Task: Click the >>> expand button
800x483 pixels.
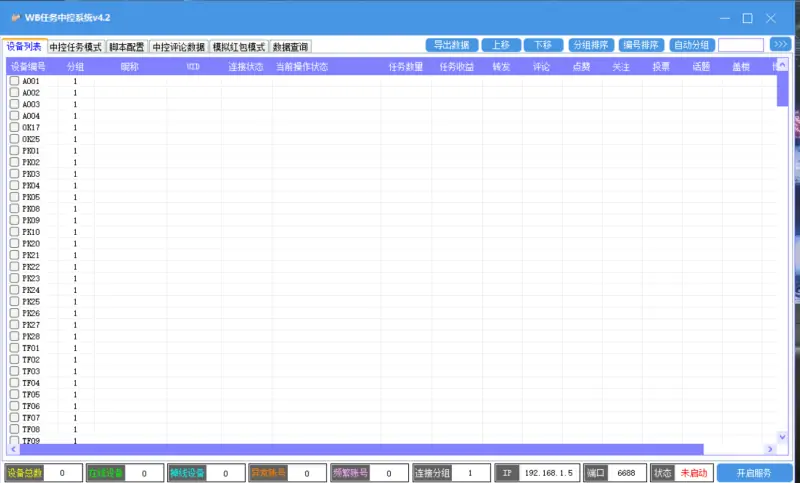Action: click(x=780, y=45)
